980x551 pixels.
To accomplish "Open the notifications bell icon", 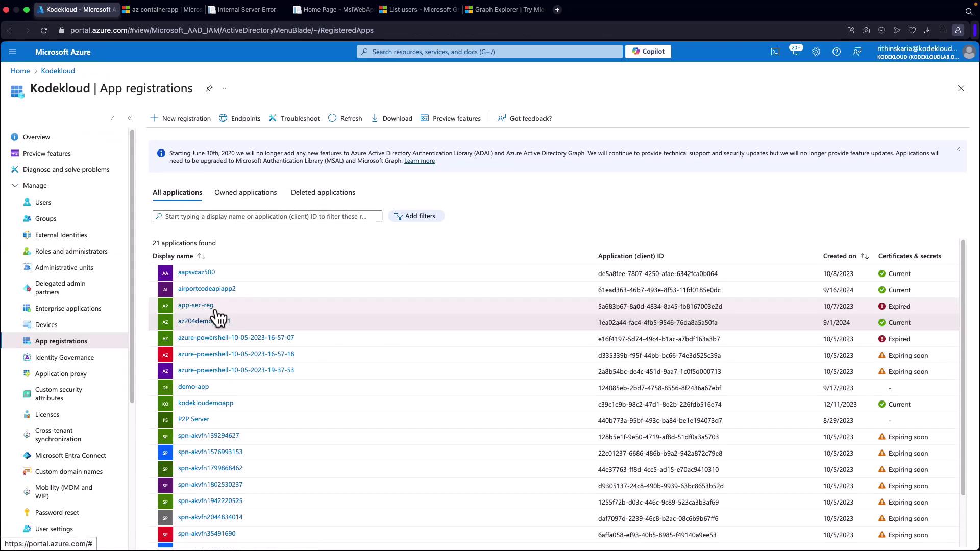I will pos(795,52).
